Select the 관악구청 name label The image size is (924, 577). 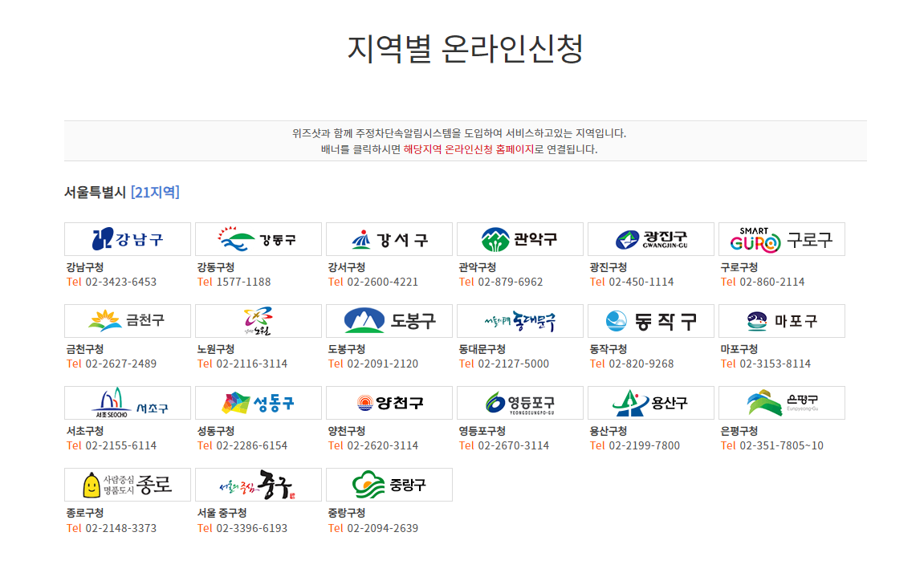tap(478, 267)
